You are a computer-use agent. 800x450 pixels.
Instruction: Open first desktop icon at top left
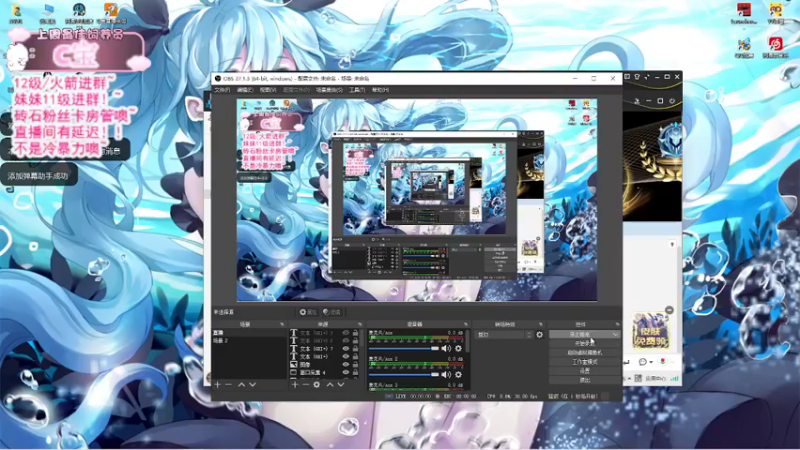pyautogui.click(x=16, y=13)
